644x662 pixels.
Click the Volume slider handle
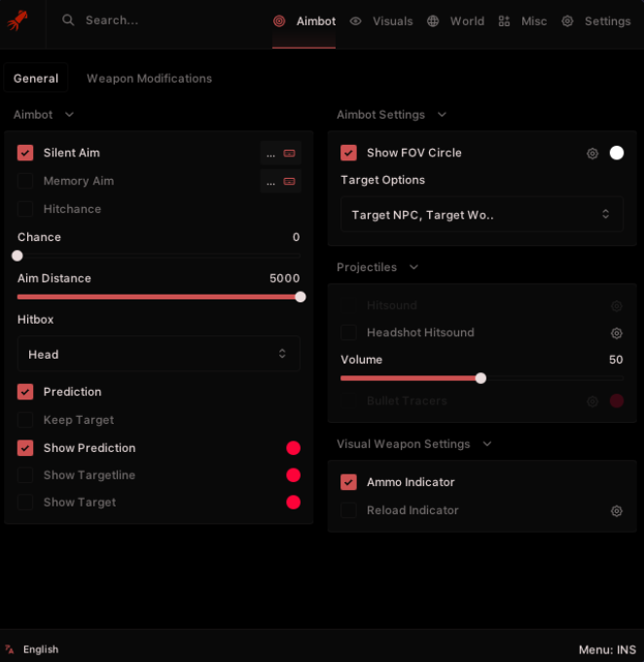481,378
